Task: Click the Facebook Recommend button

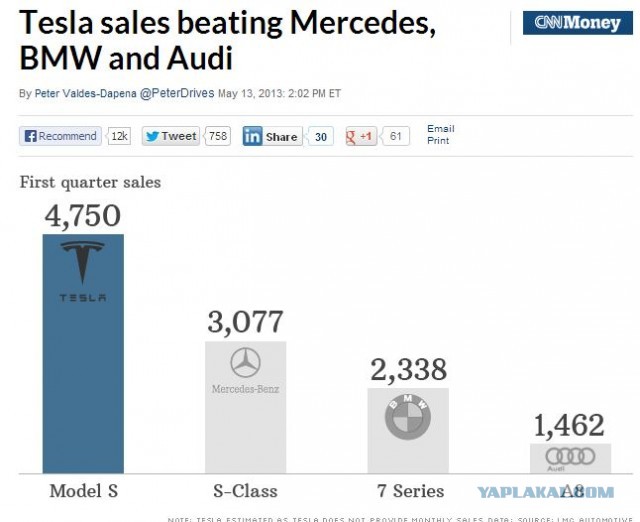Action: [x=61, y=136]
